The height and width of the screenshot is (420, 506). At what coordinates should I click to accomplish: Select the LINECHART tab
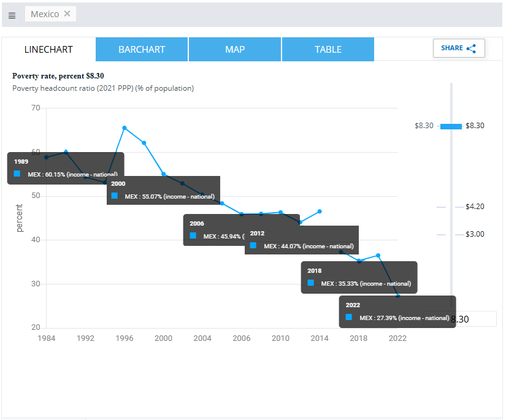[48, 50]
